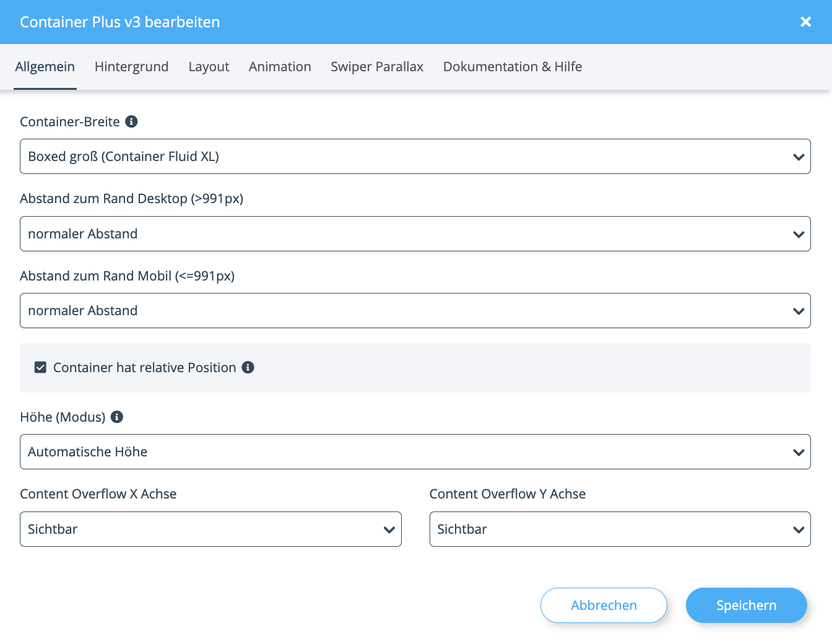Image resolution: width=832 pixels, height=644 pixels.
Task: Click the dialog title Container Plus v3 bearbeiten
Action: (x=120, y=22)
